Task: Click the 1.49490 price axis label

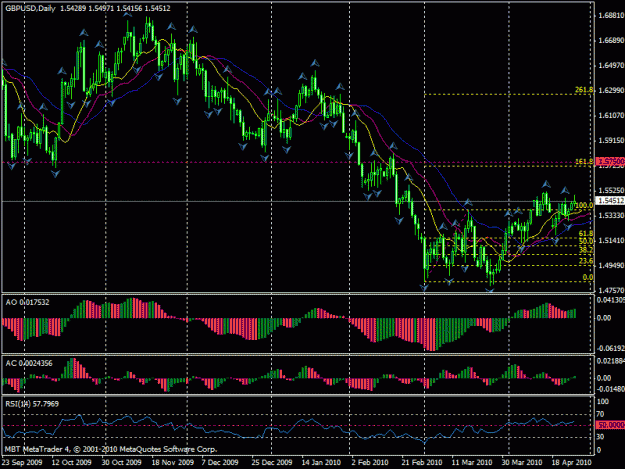Action: click(611, 266)
